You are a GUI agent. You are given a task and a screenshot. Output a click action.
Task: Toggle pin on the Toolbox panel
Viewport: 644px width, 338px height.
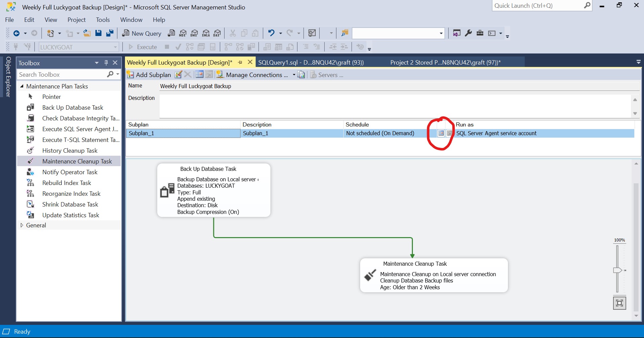click(x=106, y=63)
